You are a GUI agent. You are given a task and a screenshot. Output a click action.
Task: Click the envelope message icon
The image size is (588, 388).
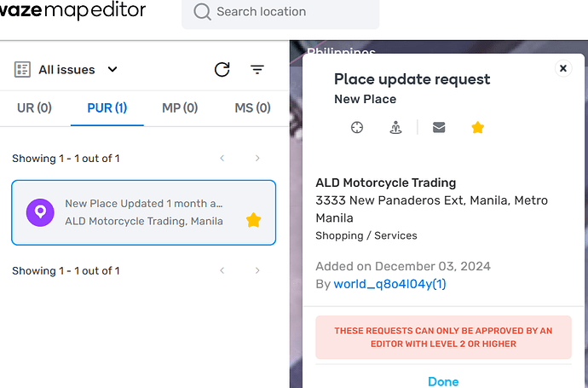coord(439,128)
